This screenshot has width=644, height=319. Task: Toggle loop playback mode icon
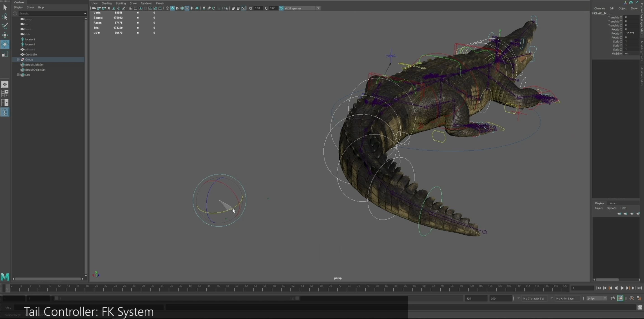[x=613, y=298]
